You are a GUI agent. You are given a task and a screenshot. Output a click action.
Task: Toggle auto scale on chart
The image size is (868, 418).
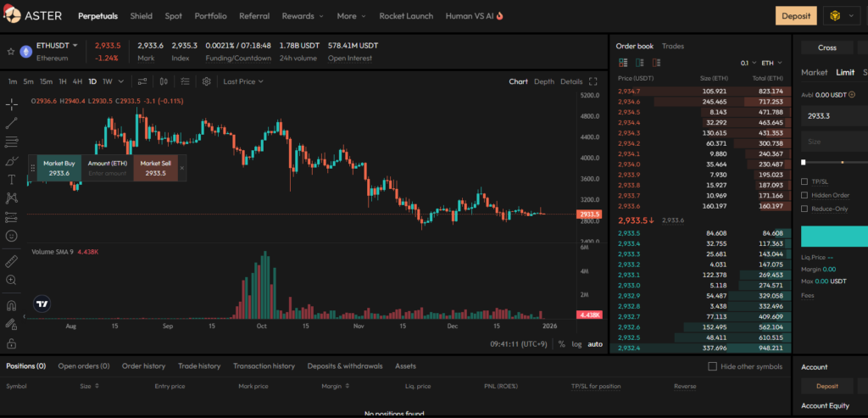pos(595,344)
